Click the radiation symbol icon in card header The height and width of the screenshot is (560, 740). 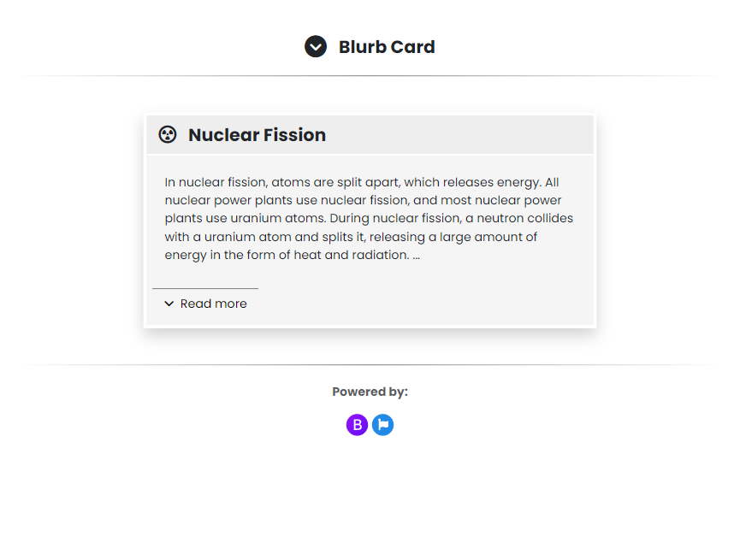click(x=168, y=134)
